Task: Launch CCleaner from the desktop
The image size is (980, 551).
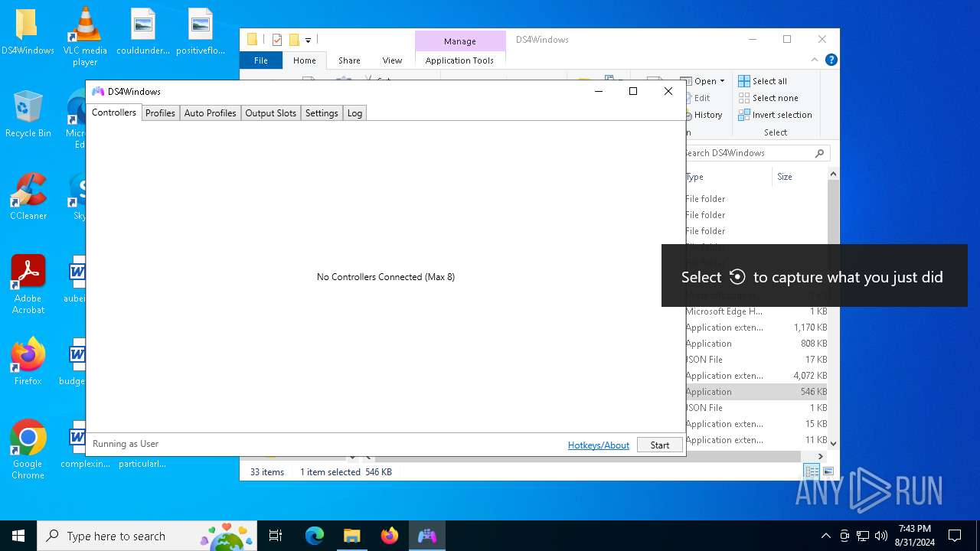Action: [x=28, y=196]
